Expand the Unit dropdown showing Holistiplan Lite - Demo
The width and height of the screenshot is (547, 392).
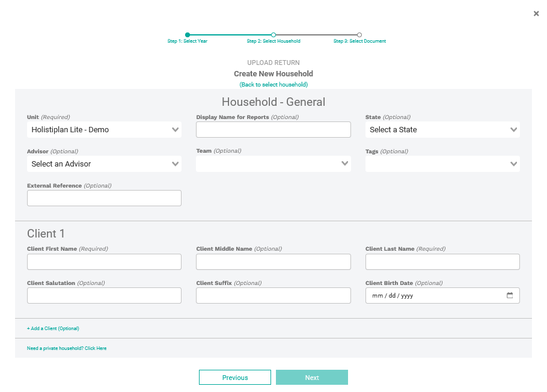pos(104,130)
